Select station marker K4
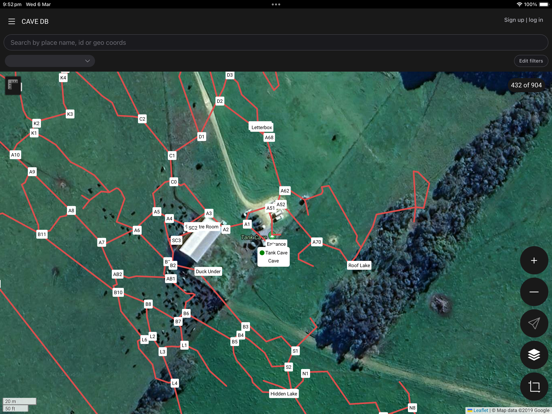The width and height of the screenshot is (552, 414). (63, 77)
